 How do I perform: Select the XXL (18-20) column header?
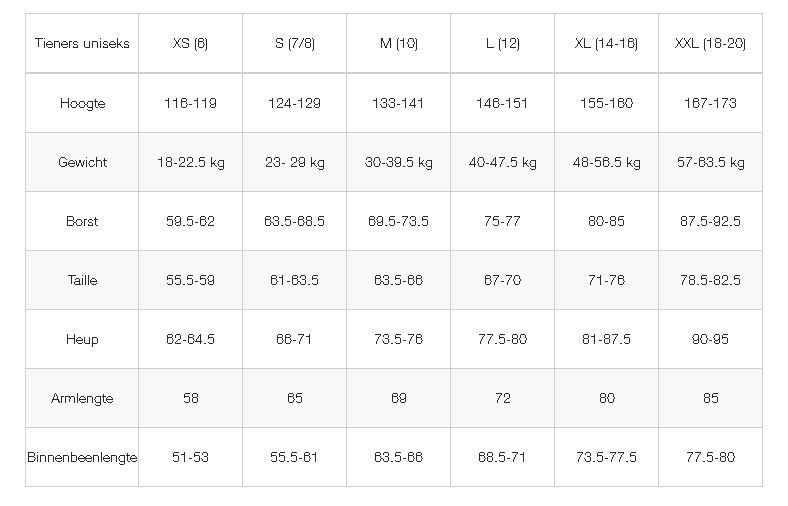[711, 43]
